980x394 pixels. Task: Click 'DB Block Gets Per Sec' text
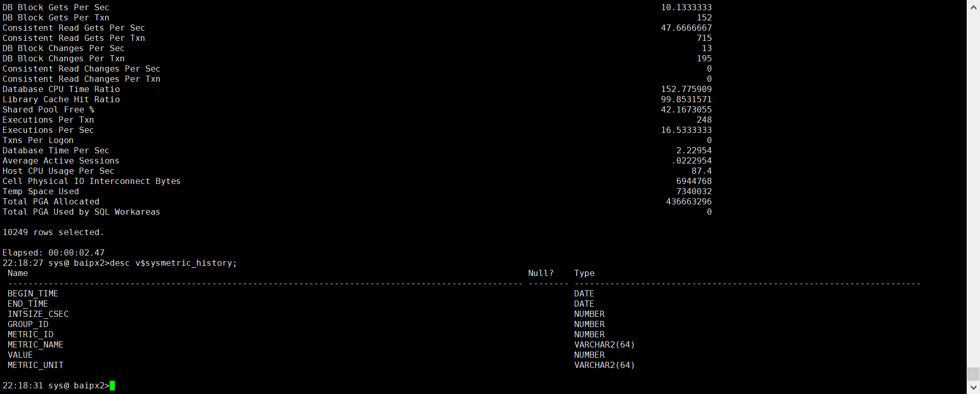click(x=56, y=8)
